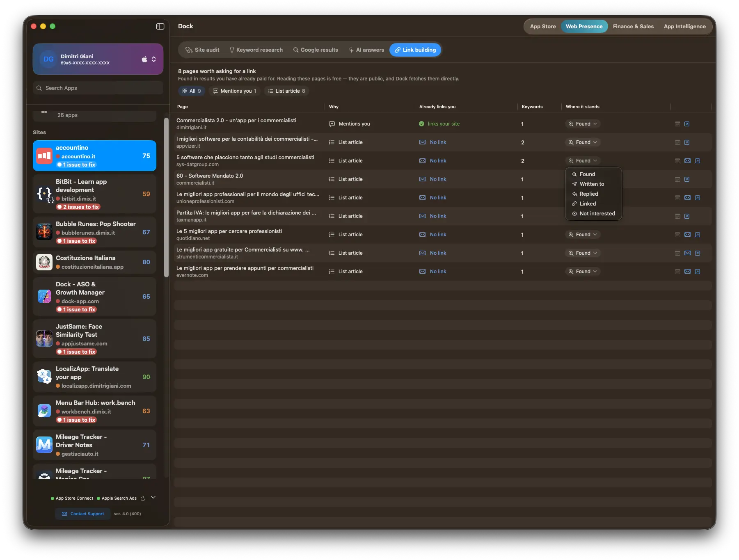
Task: Click the accountino app icon in the sidebar
Action: click(x=44, y=156)
